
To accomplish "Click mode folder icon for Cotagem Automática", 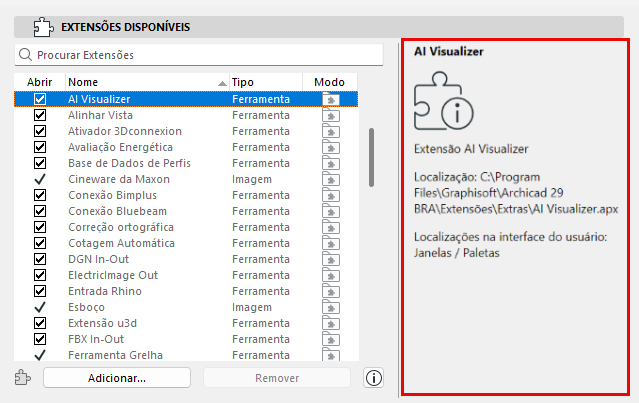I will tap(331, 243).
